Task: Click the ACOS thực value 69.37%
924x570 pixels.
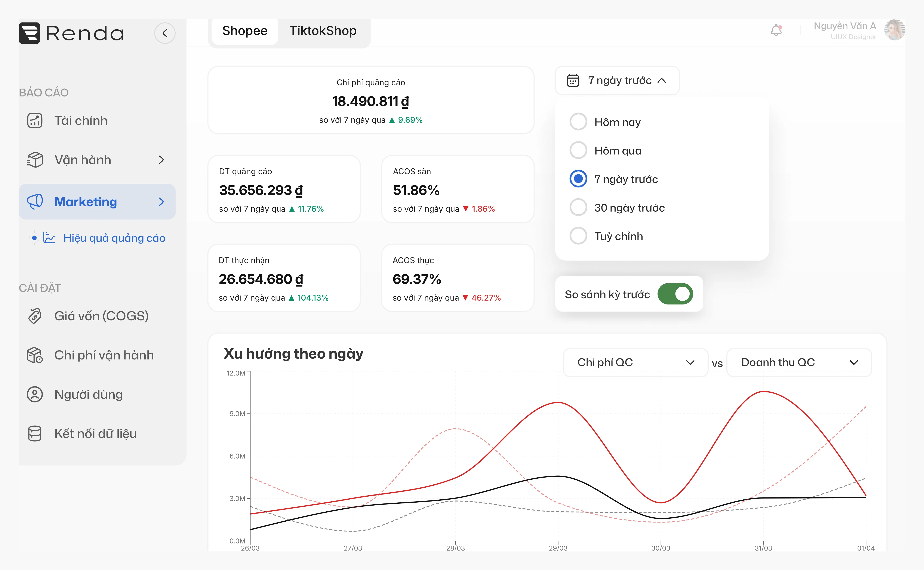Action: pos(417,279)
